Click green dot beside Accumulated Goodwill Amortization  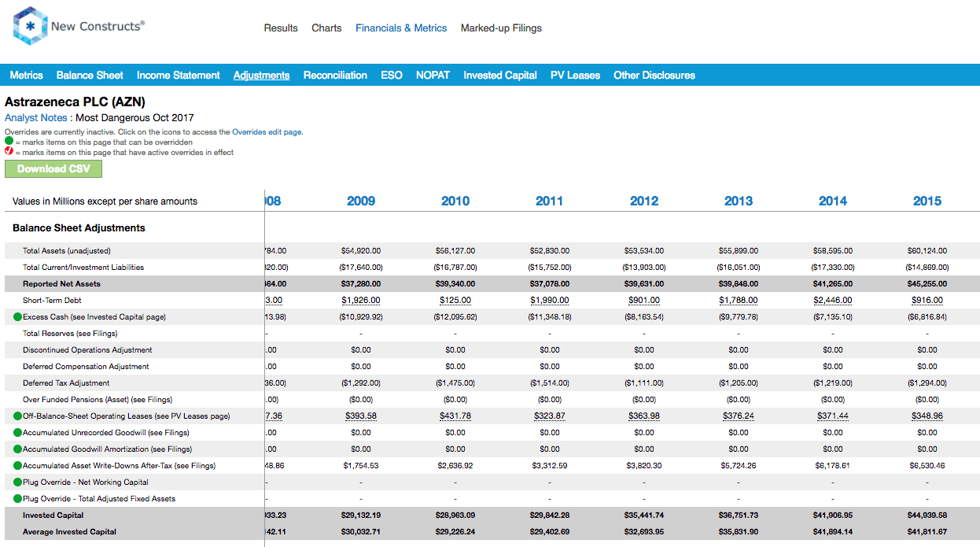17,449
